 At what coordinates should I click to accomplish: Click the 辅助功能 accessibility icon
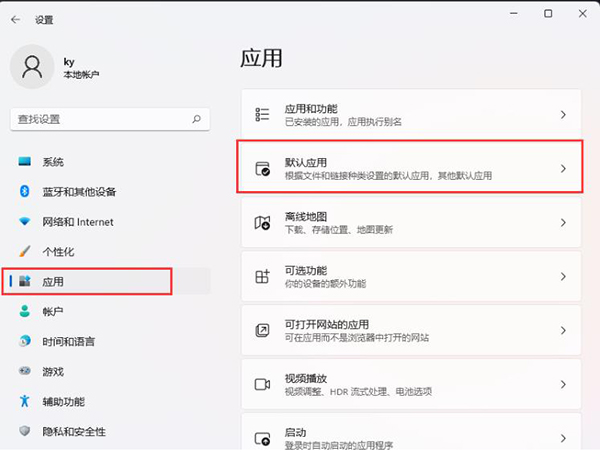tap(24, 401)
